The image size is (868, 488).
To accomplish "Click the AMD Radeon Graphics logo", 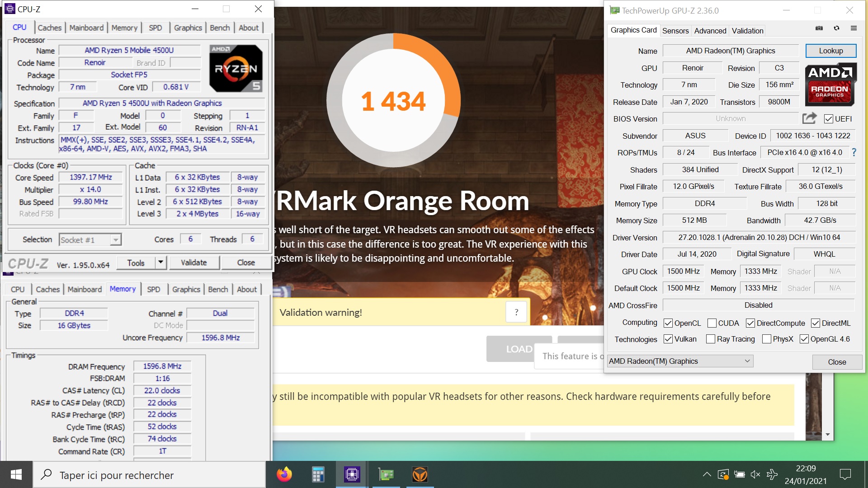I will tap(830, 84).
